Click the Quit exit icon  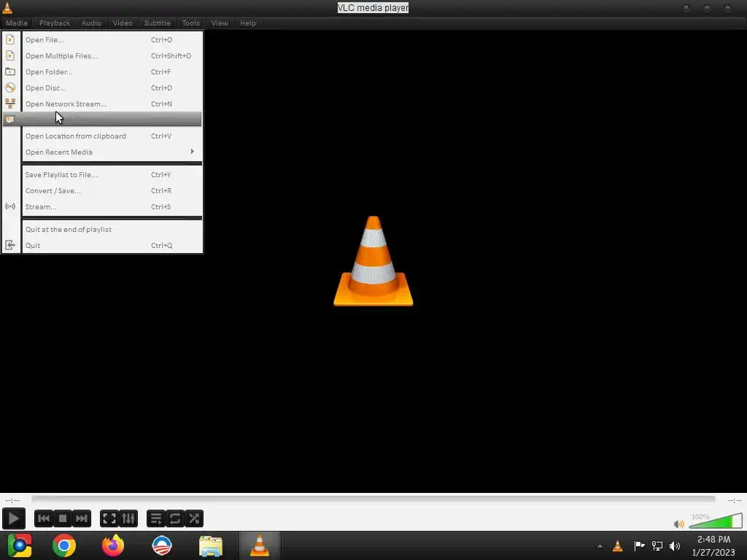tap(10, 245)
